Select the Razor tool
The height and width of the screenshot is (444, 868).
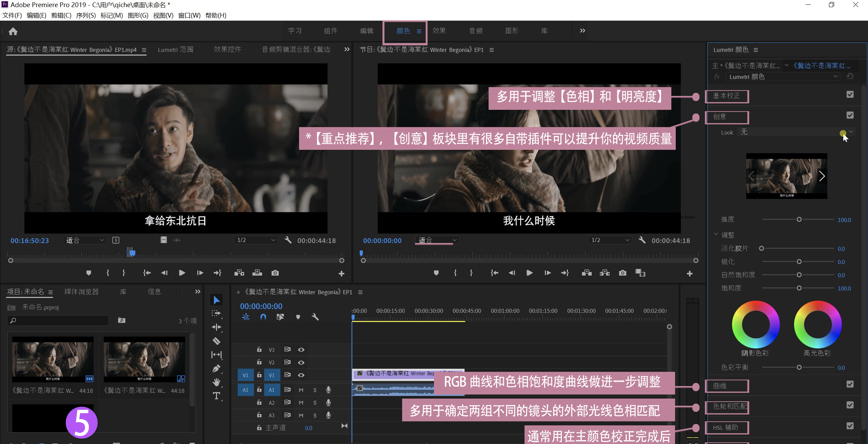click(x=216, y=341)
